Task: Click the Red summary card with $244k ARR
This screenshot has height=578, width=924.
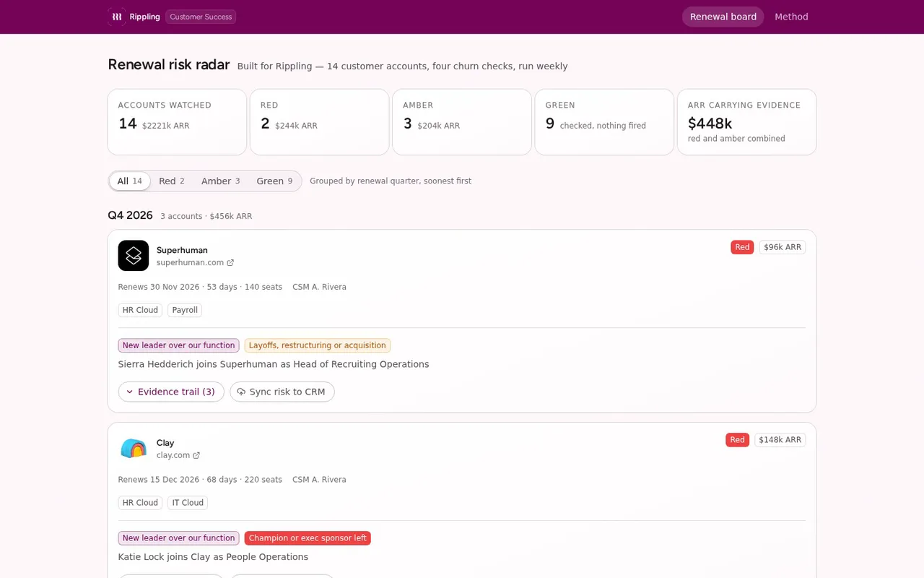Action: 319,122
